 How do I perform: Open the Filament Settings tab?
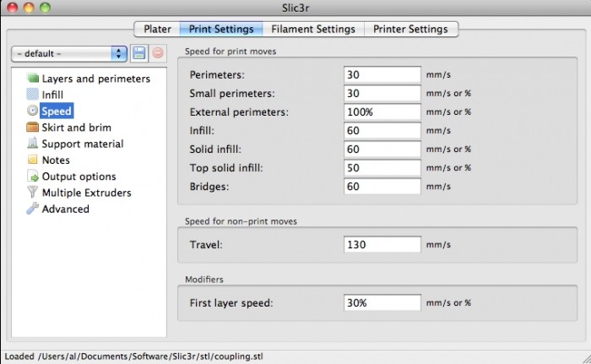click(x=313, y=29)
